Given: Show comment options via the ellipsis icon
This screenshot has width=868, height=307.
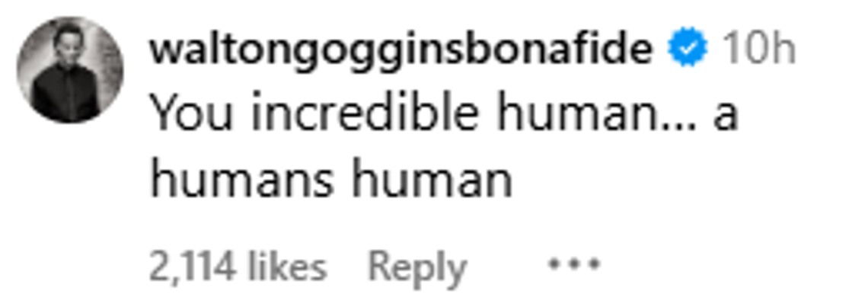Looking at the screenshot, I should tap(573, 264).
